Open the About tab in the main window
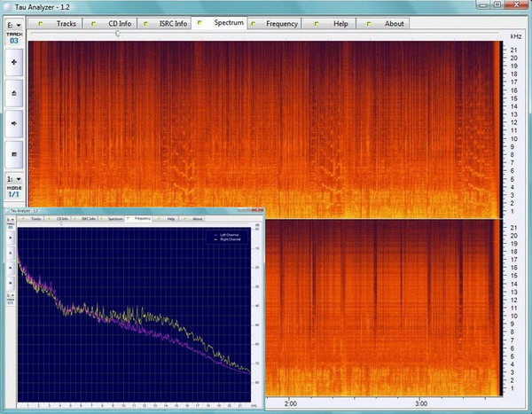Image resolution: width=532 pixels, height=414 pixels. (x=393, y=24)
